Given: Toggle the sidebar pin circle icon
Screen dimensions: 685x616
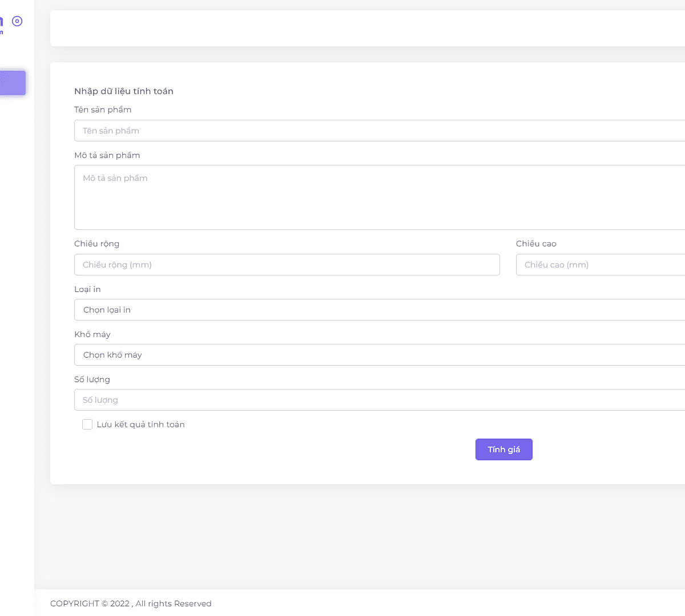Looking at the screenshot, I should pos(17,21).
